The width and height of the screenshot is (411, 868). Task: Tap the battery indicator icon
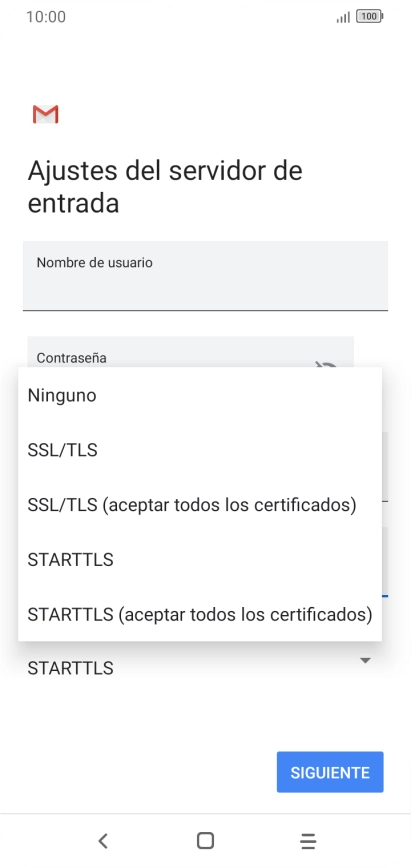tap(369, 17)
